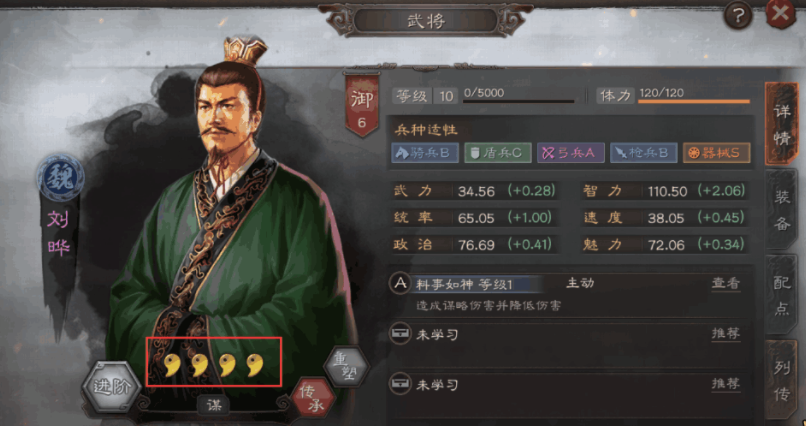Click the 重塑 hexagon button
This screenshot has width=806, height=426.
(x=346, y=365)
